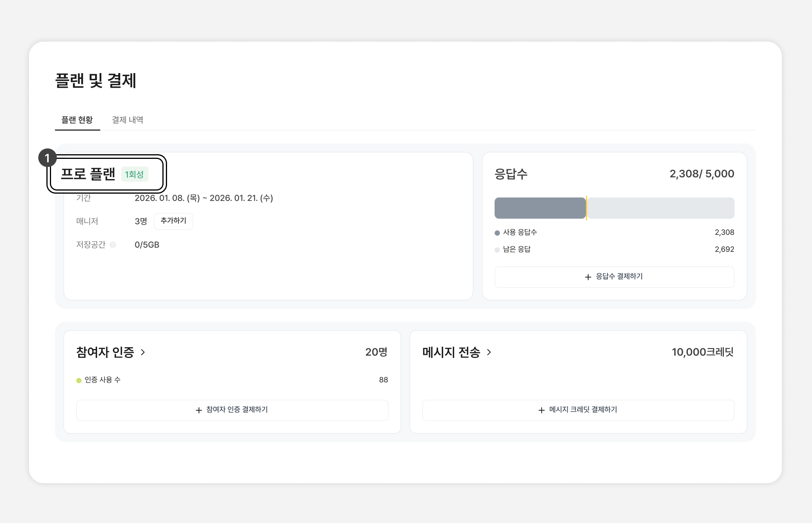The width and height of the screenshot is (812, 523).
Task: Click the yellow marker on usage bar
Action: 586,208
